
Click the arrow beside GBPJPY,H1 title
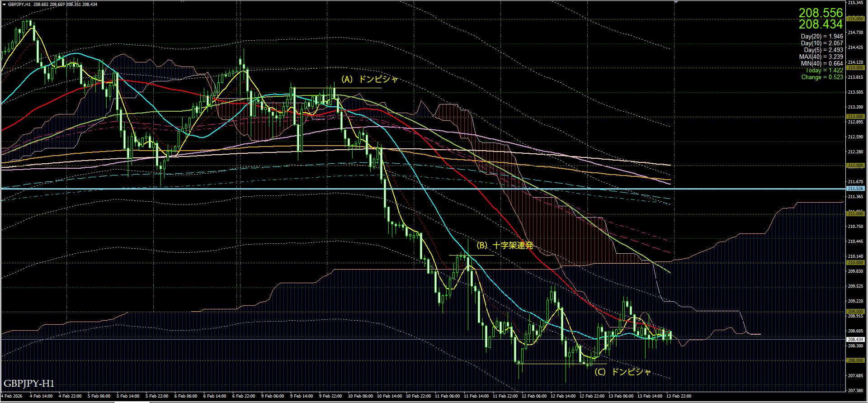(x=4, y=4)
